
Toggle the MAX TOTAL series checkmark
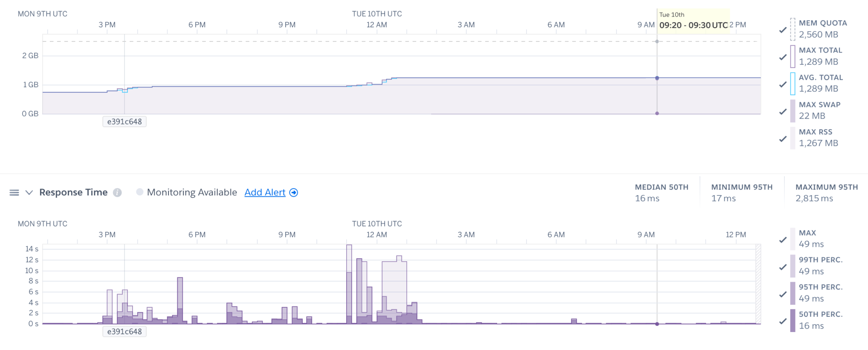point(783,57)
